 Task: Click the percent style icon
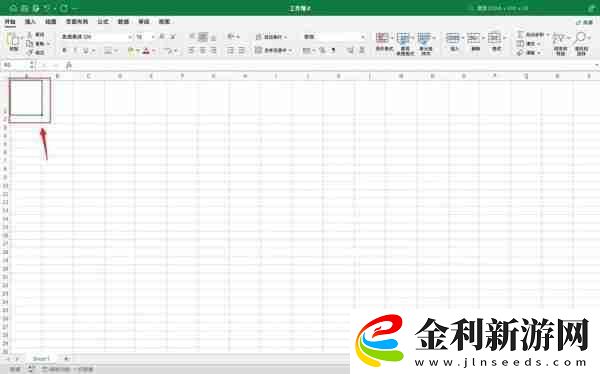(x=322, y=50)
